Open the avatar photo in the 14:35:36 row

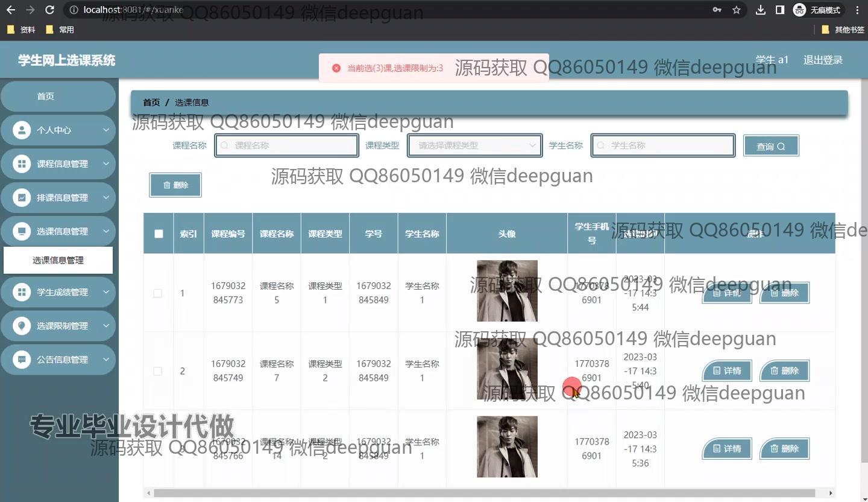click(507, 446)
